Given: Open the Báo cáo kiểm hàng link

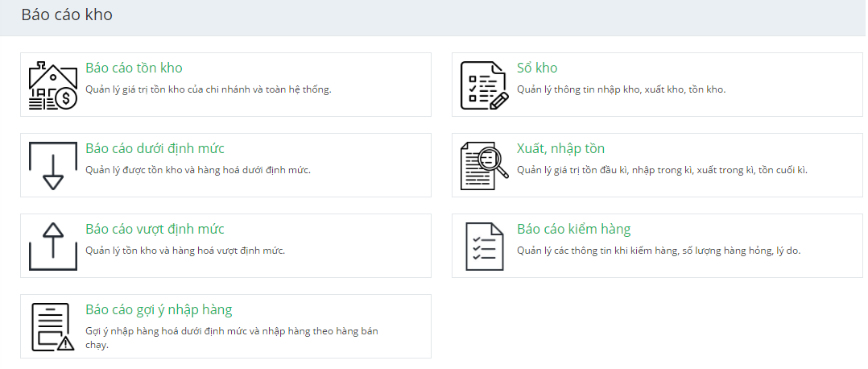Looking at the screenshot, I should pyautogui.click(x=573, y=230).
